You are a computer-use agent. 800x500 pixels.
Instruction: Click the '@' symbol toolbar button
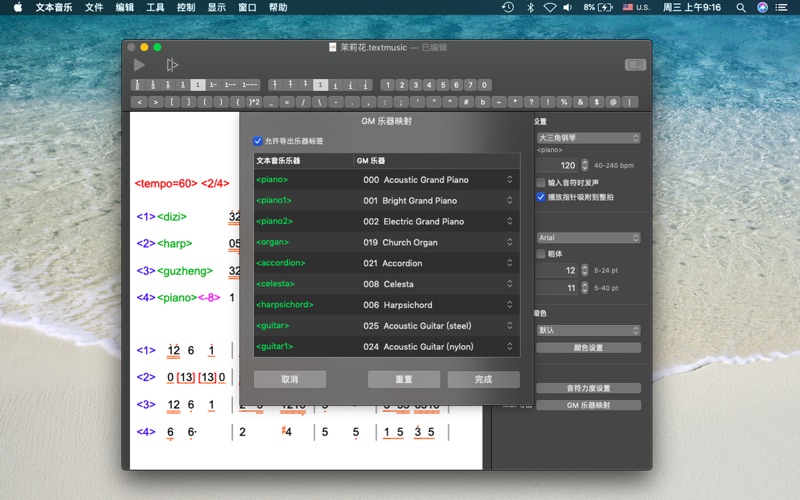tap(612, 102)
